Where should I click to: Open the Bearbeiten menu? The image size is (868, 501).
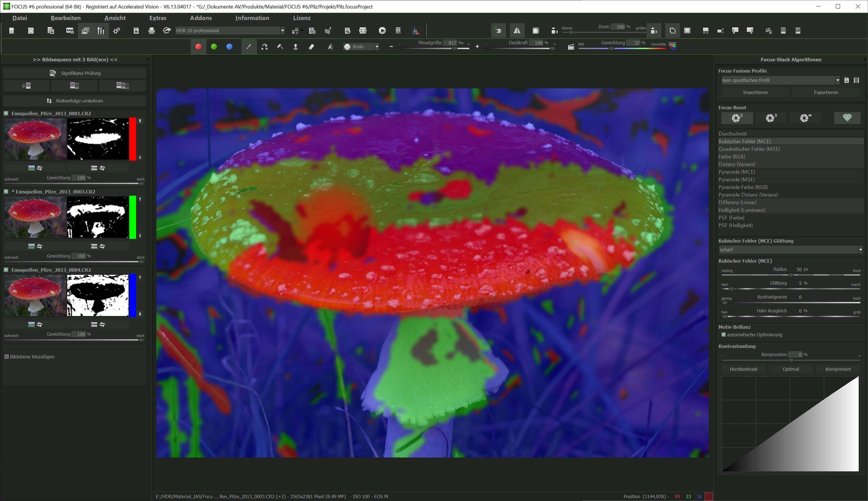tap(66, 18)
